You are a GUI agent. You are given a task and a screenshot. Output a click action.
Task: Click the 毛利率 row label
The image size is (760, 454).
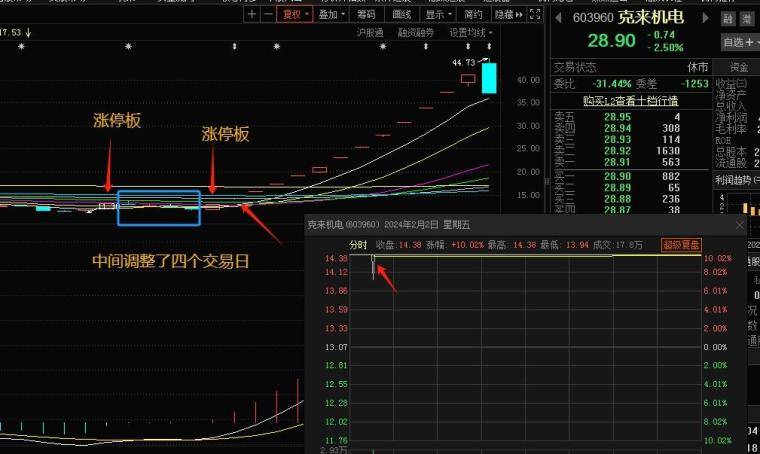click(731, 129)
